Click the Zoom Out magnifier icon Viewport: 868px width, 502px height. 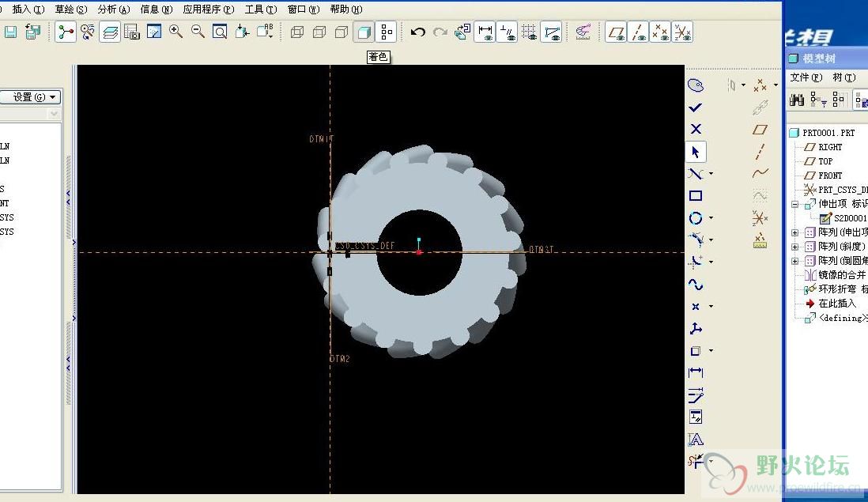pos(198,32)
